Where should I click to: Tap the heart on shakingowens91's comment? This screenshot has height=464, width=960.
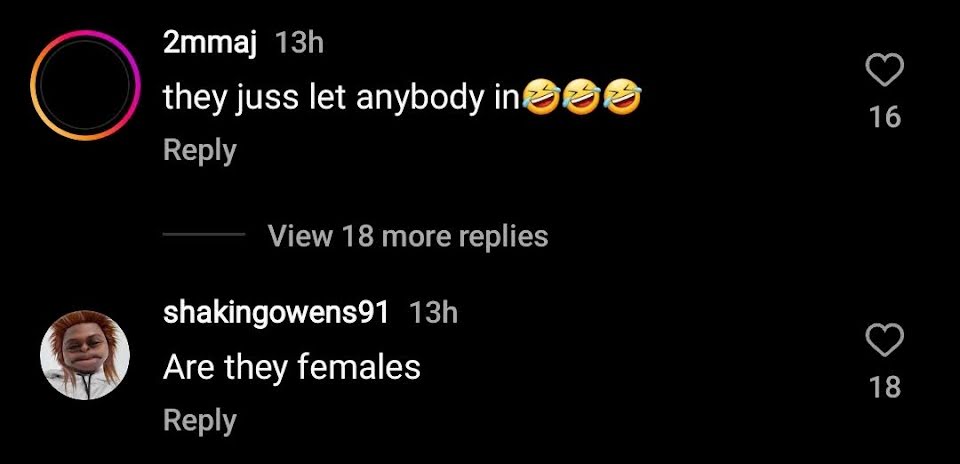(x=885, y=340)
